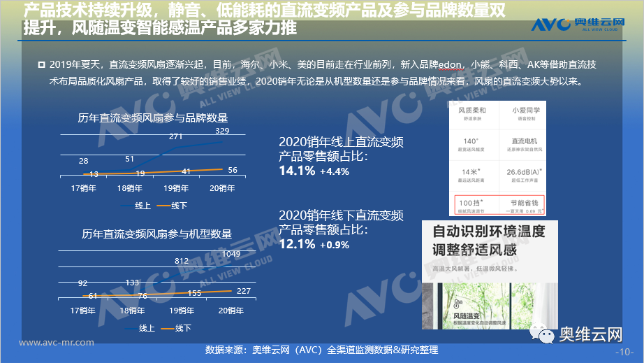
Task: Select chart title 历年直流变频风扇参与机型数量
Action: [157, 234]
